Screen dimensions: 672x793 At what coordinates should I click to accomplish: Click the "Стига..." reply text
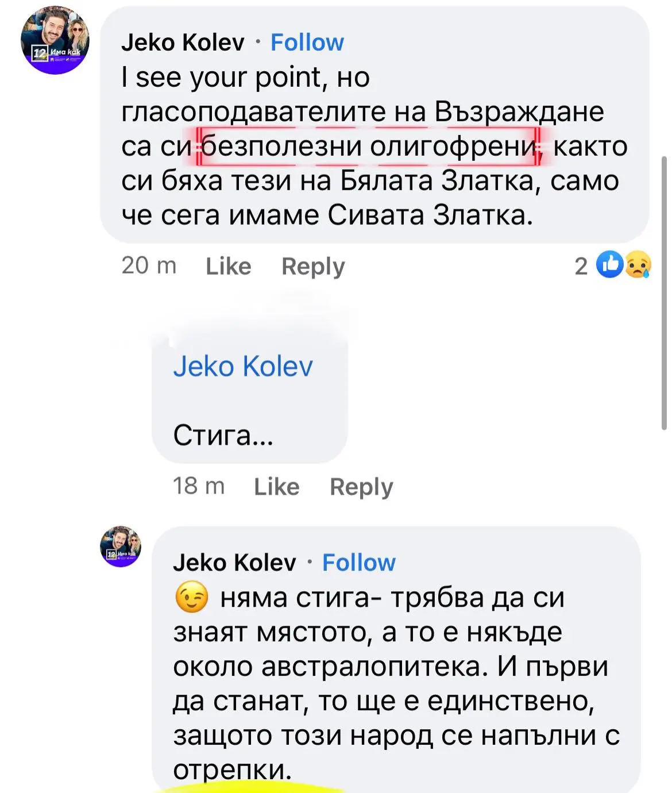click(x=223, y=435)
